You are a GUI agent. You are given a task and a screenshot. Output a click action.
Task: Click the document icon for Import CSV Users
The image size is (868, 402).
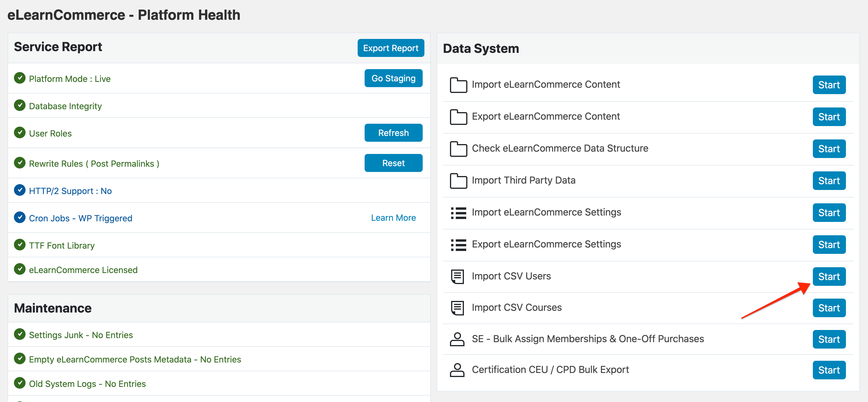[x=457, y=277]
